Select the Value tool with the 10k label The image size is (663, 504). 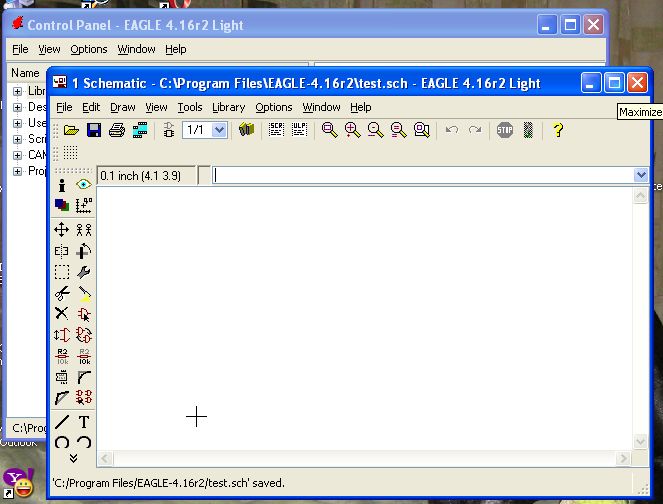coord(84,356)
